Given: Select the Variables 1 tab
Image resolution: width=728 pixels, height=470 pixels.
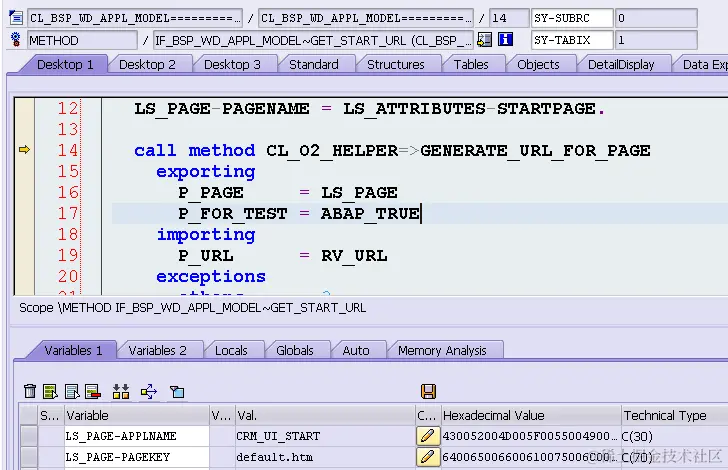Looking at the screenshot, I should 73,351.
